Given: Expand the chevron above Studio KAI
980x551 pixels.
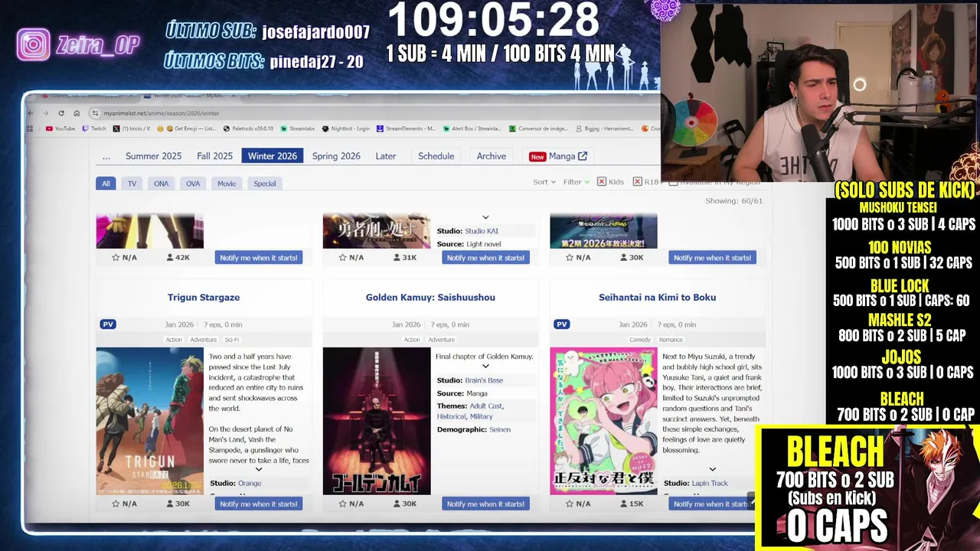Looking at the screenshot, I should click(485, 218).
